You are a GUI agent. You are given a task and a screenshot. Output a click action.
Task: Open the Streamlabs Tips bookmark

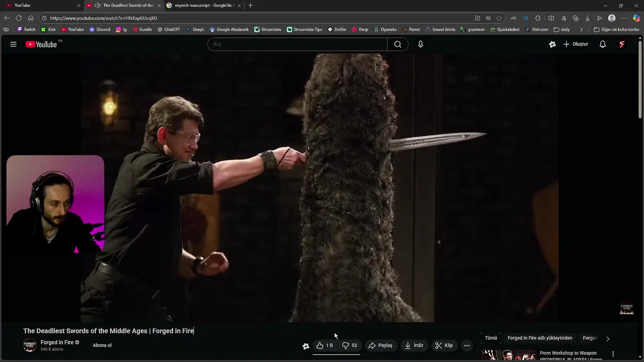tap(304, 30)
